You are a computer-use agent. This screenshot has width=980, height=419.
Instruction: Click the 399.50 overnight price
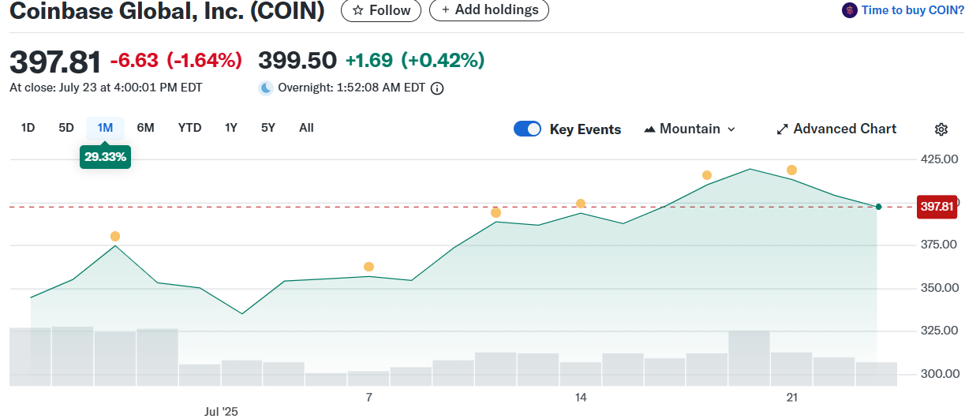[297, 60]
